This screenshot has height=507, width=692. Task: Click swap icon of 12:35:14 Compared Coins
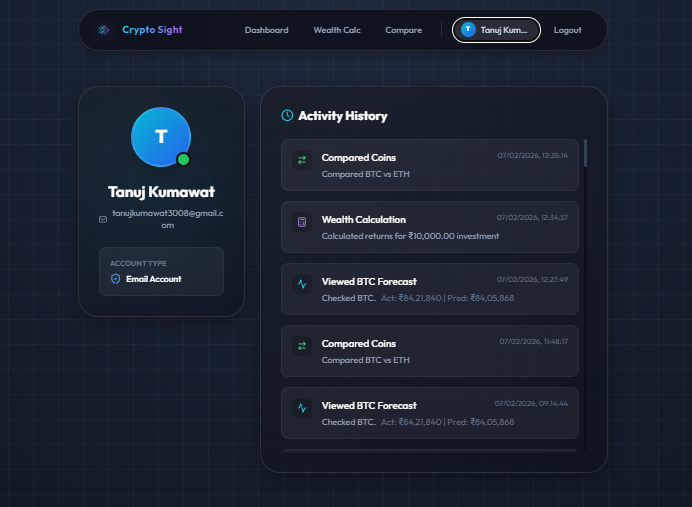[302, 160]
